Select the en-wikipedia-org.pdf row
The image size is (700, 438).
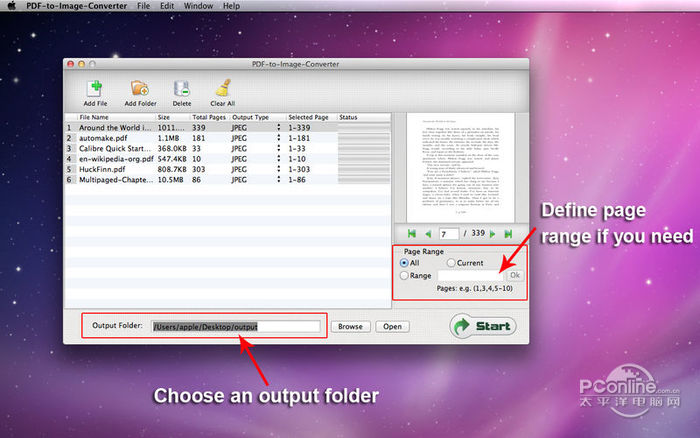pyautogui.click(x=228, y=159)
